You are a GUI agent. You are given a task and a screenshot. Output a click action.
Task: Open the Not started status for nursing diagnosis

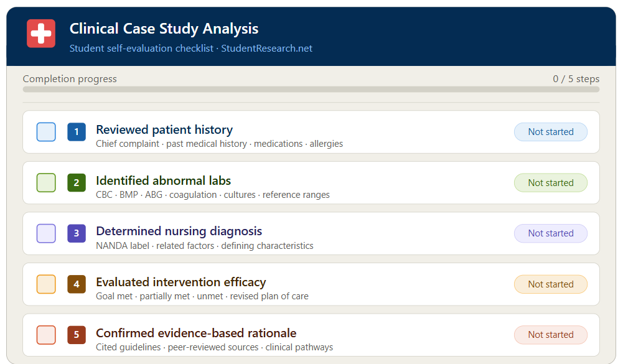click(x=550, y=233)
